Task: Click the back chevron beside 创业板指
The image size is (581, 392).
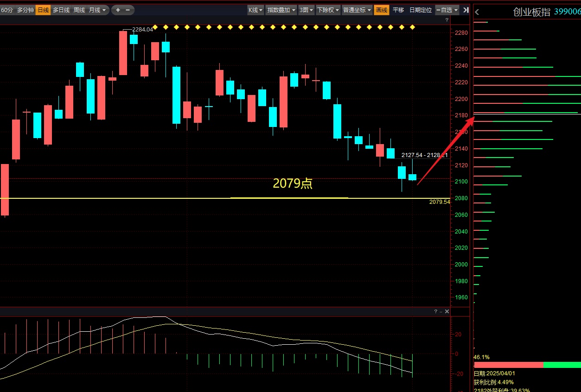Action: coord(477,13)
